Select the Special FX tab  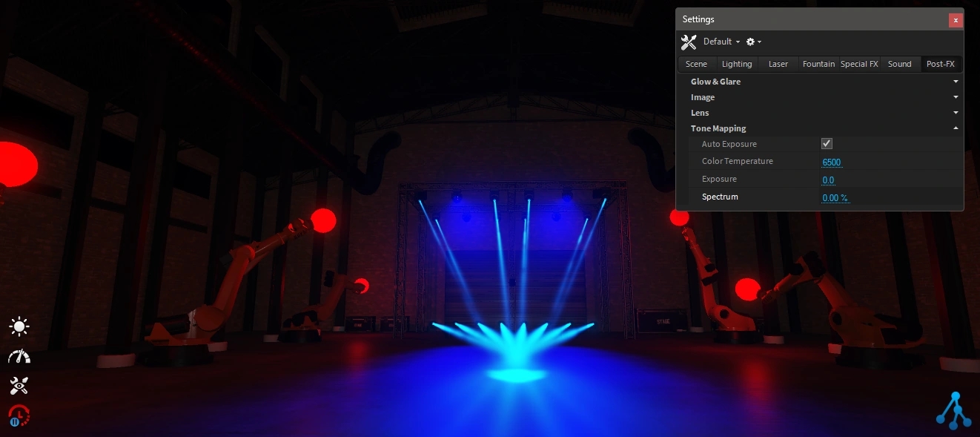(859, 65)
